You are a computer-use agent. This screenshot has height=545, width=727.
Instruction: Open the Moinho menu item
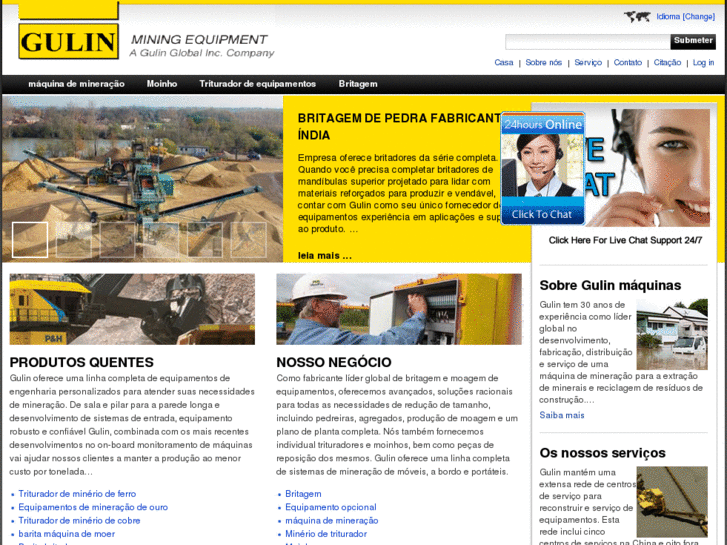tap(162, 84)
